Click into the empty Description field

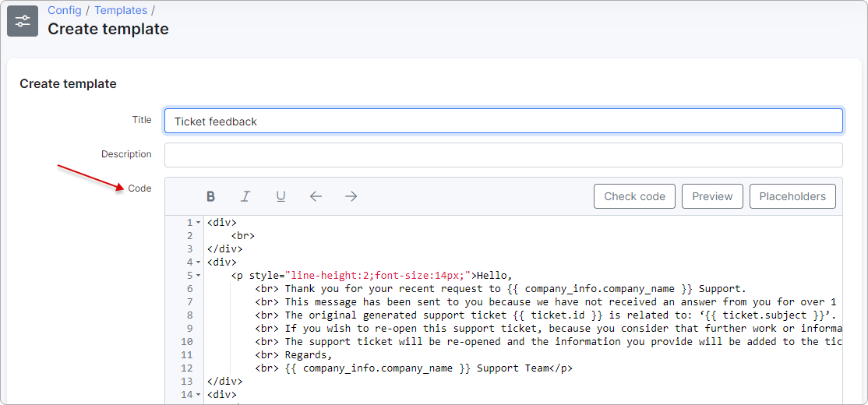(503, 155)
